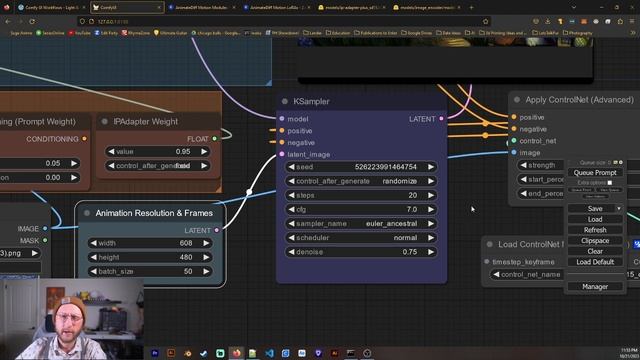Screen dimensions: 640x360
Task: Increase the IPAdapter Weight value 0.95
Action: coord(204,151)
